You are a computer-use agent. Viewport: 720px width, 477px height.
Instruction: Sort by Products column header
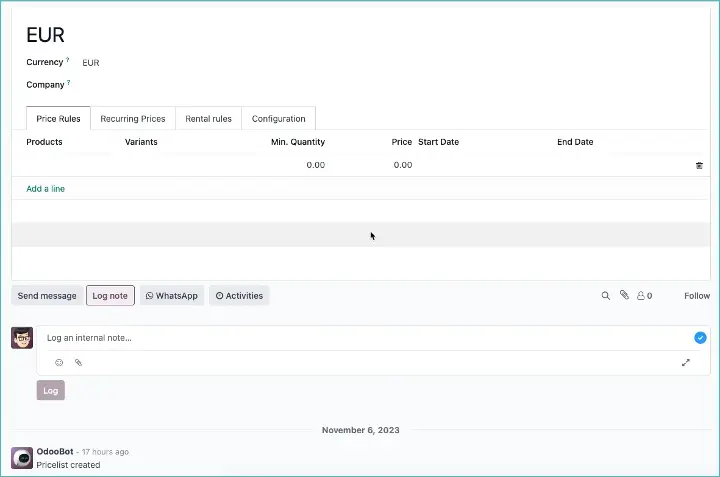click(44, 142)
